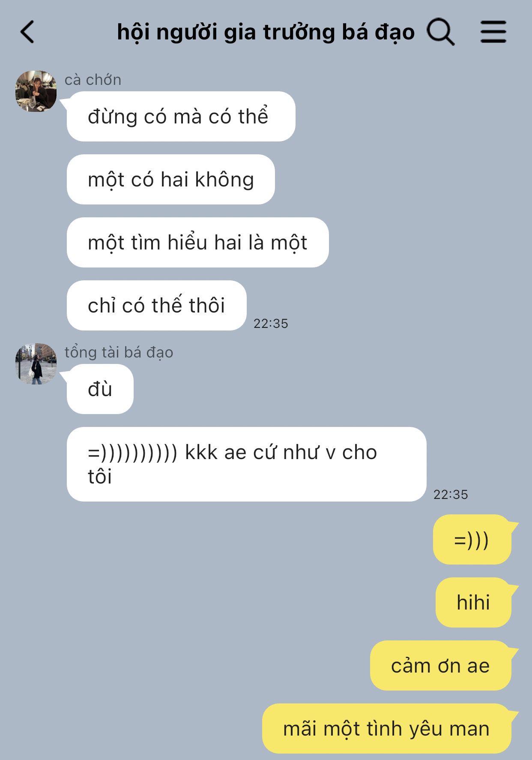Tap the message một tìm hiểu hai là một
Screen dimensions: 532x760
click(x=198, y=242)
